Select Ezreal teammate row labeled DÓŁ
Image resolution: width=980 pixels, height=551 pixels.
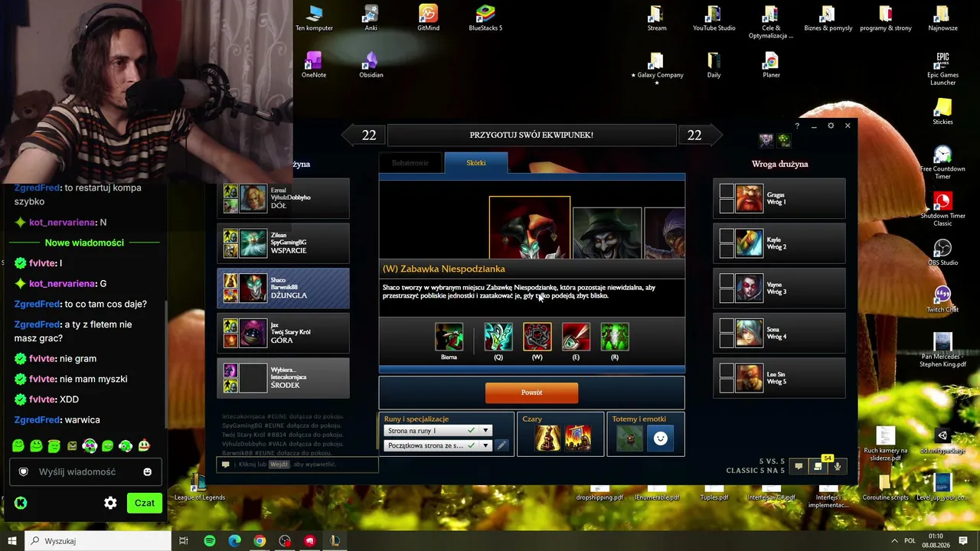click(283, 198)
